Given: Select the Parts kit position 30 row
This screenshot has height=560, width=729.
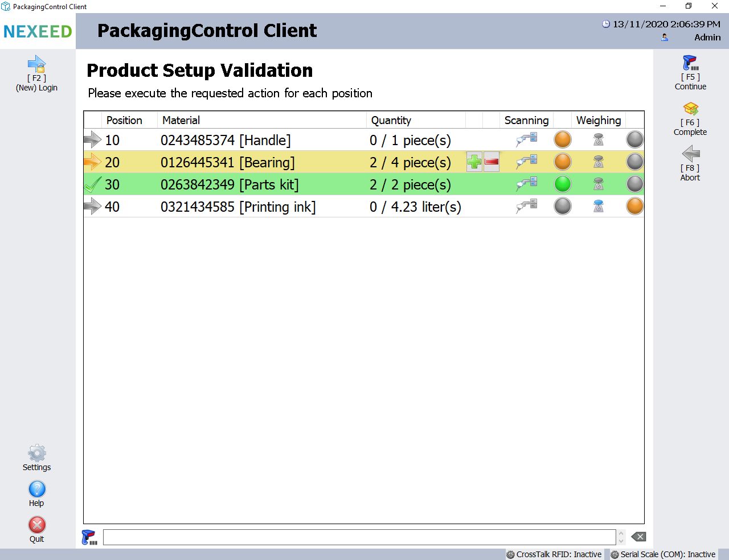Looking at the screenshot, I should tap(228, 184).
